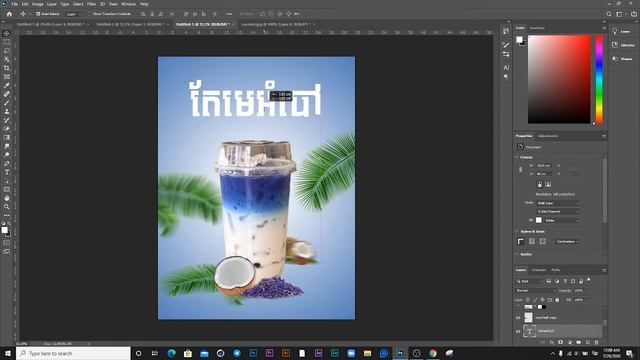Image resolution: width=640 pixels, height=360 pixels.
Task: Open the Properties panel flyout menu
Action: [x=604, y=136]
